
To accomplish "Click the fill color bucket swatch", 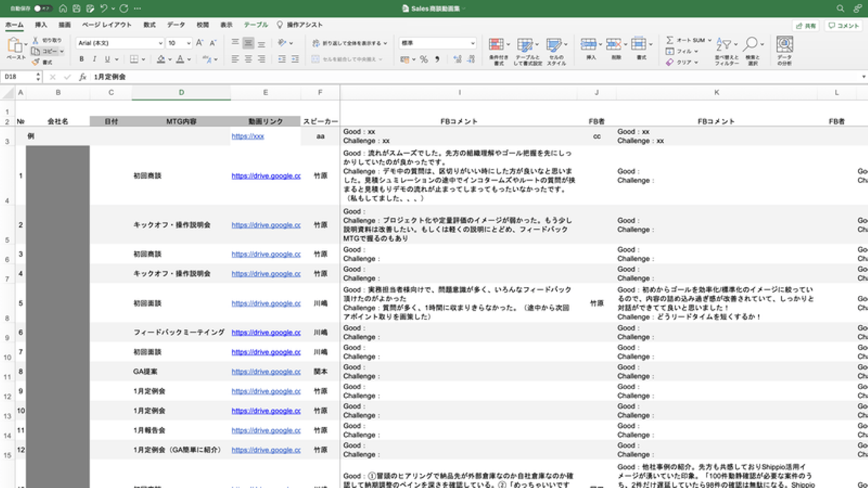I will pos(161,59).
